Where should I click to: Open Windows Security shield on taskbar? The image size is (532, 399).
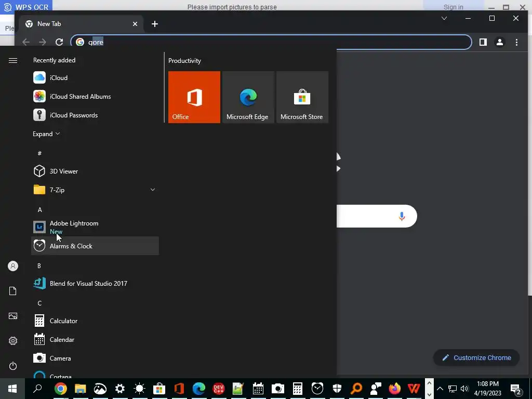(x=337, y=389)
